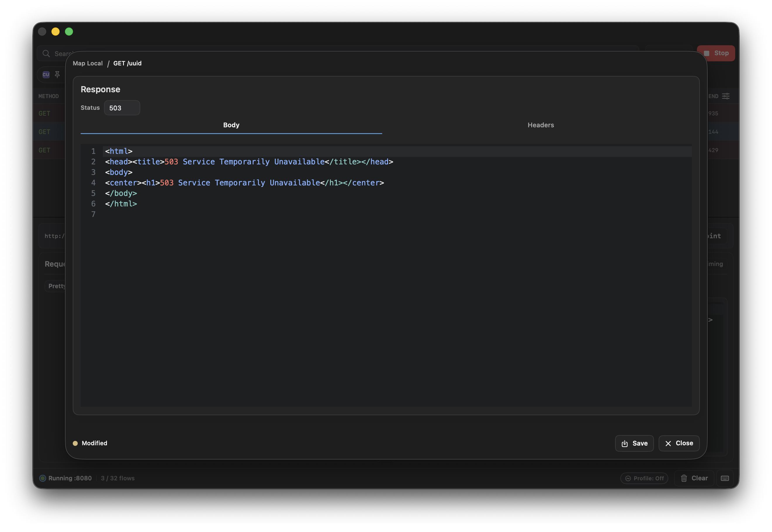Close the Map Local editor dialog
Screen dimensions: 772x532
(x=678, y=443)
